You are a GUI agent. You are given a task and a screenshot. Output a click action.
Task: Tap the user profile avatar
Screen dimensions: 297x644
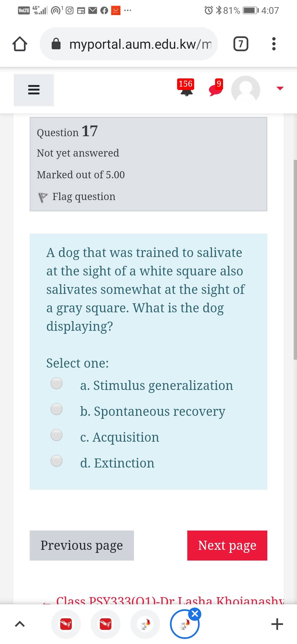246,90
